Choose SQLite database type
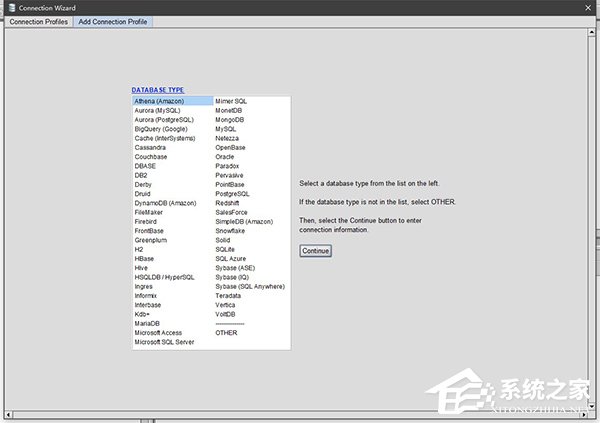Image resolution: width=600 pixels, height=423 pixels. coord(225,249)
